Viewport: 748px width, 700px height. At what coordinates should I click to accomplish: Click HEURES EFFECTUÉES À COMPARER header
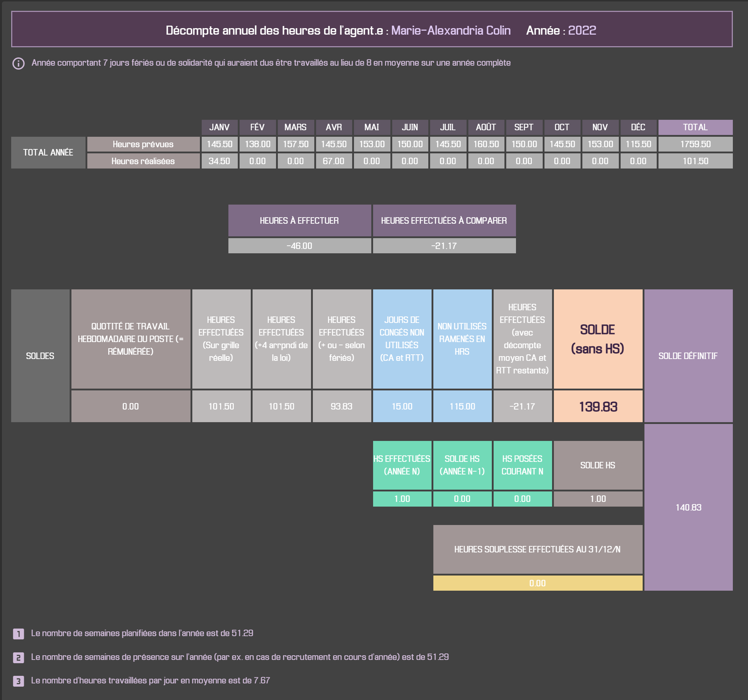click(444, 220)
